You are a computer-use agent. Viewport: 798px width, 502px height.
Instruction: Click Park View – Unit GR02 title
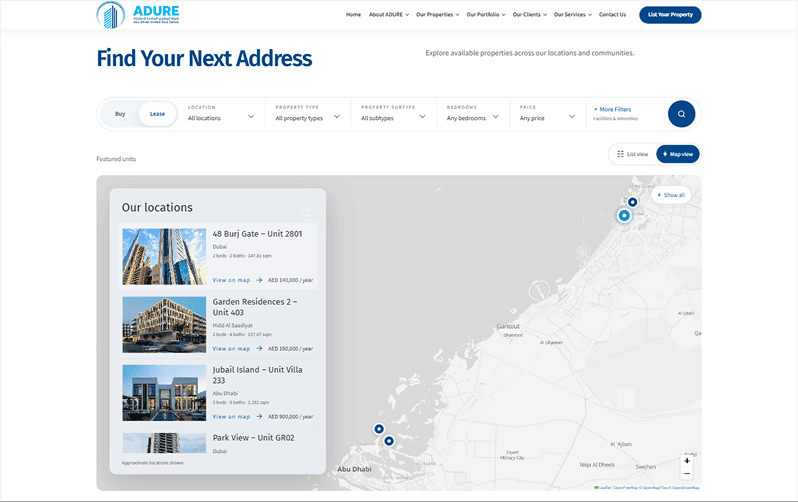point(253,438)
